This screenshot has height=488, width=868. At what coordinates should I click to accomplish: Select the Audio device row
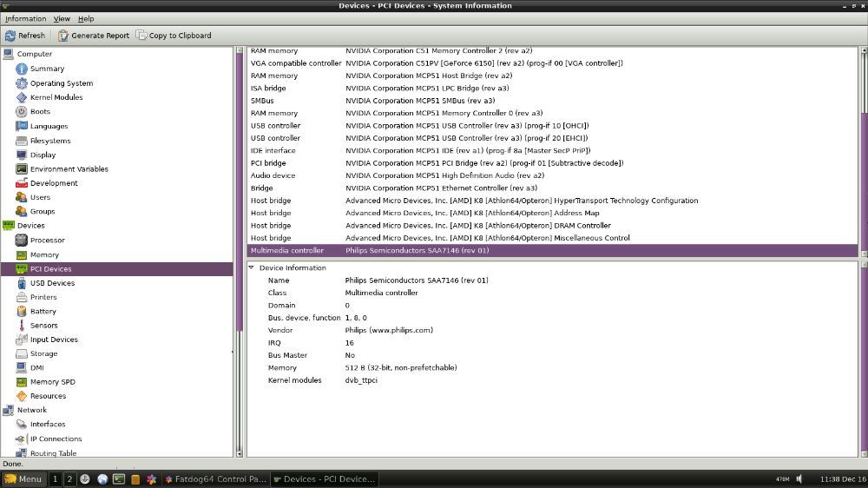(552, 175)
